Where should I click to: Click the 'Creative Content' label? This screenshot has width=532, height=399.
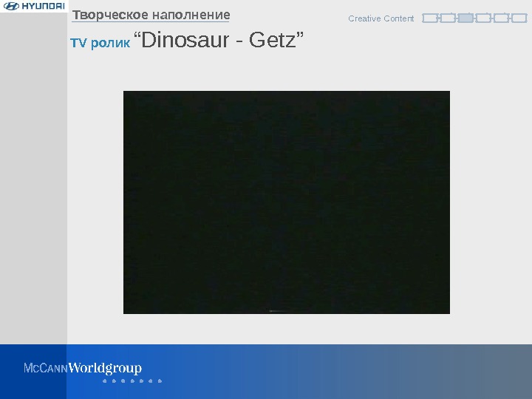(x=381, y=18)
